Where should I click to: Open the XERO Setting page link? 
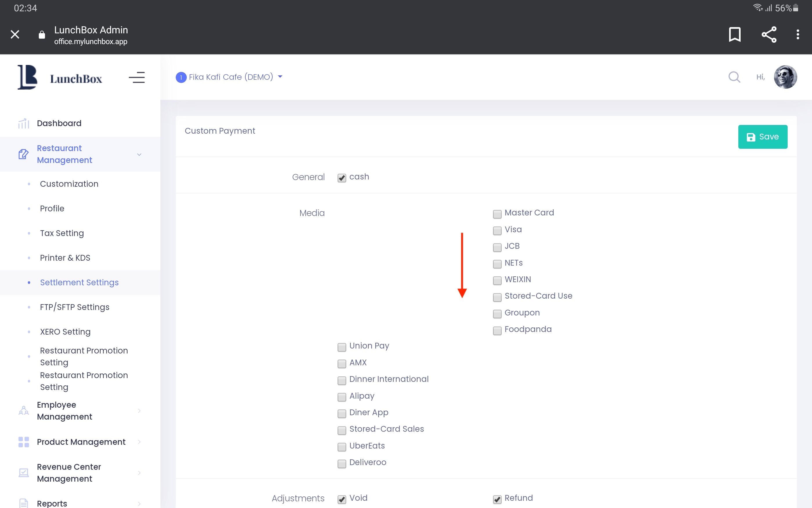(65, 332)
